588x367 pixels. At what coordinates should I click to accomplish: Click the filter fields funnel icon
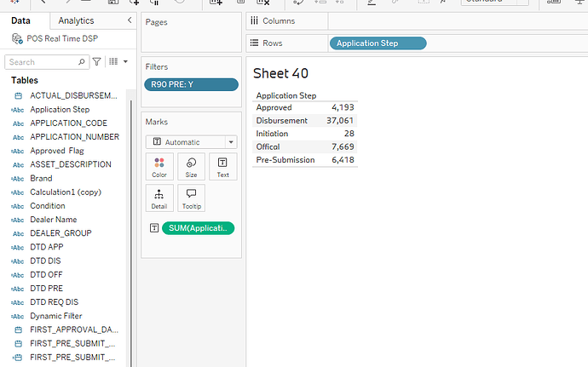click(x=97, y=61)
